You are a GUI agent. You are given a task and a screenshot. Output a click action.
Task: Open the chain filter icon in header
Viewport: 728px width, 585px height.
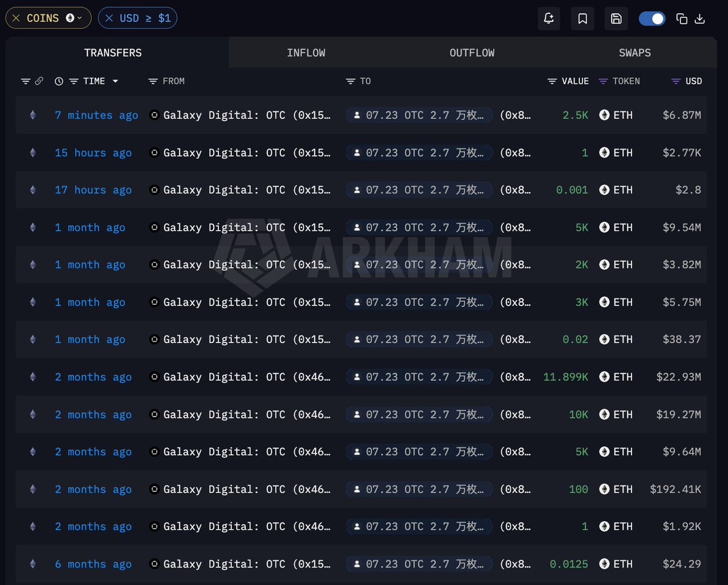point(25,81)
